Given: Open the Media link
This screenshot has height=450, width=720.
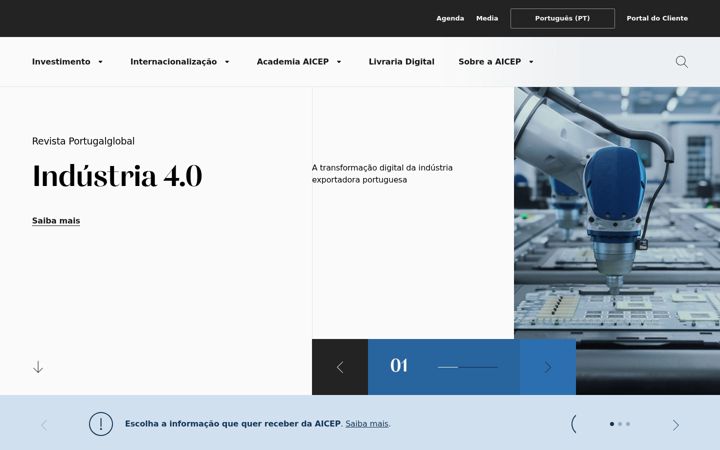Looking at the screenshot, I should click(487, 18).
